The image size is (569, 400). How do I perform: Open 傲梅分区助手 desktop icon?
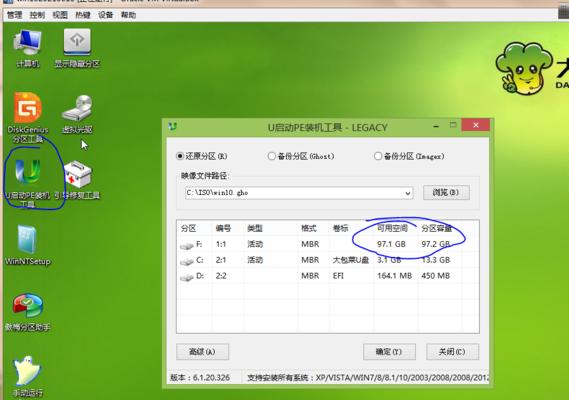[28, 312]
